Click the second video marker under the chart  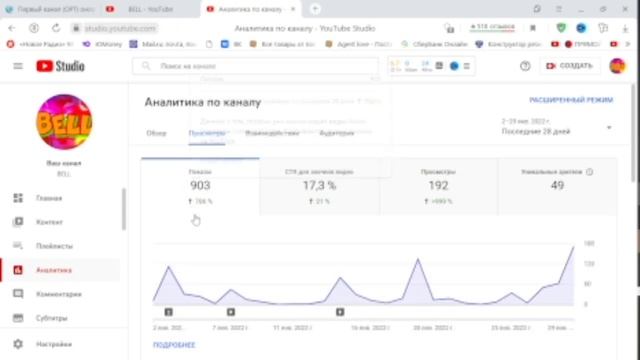point(231,312)
